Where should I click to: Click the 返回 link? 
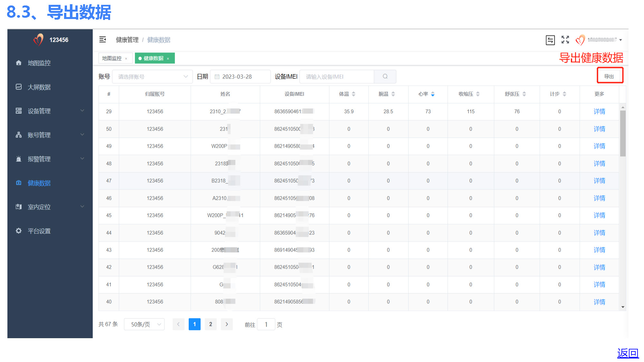click(628, 353)
